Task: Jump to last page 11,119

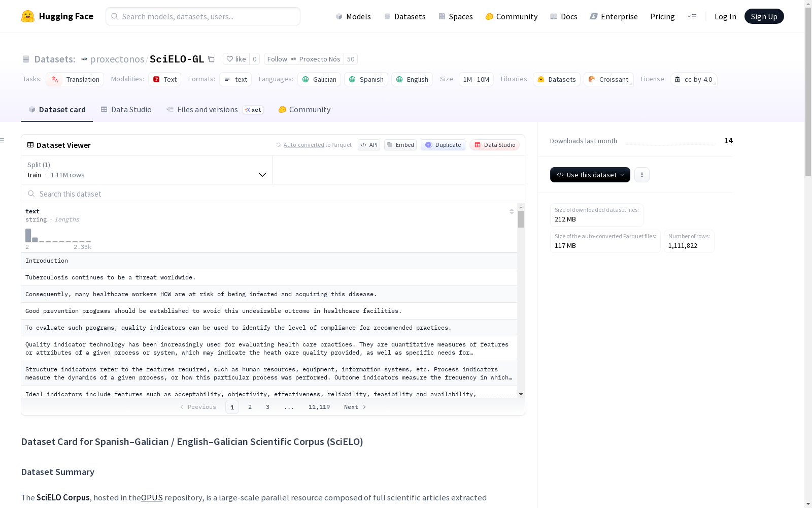Action: (x=319, y=407)
